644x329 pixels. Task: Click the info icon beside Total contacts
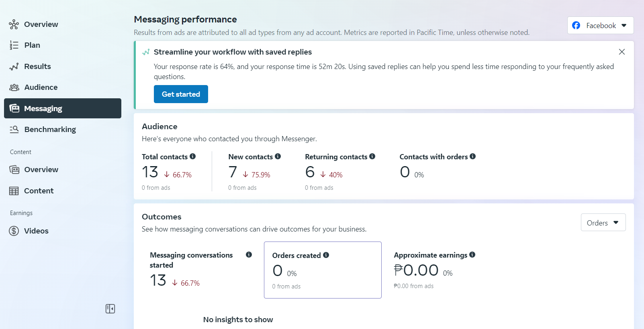[x=193, y=156]
